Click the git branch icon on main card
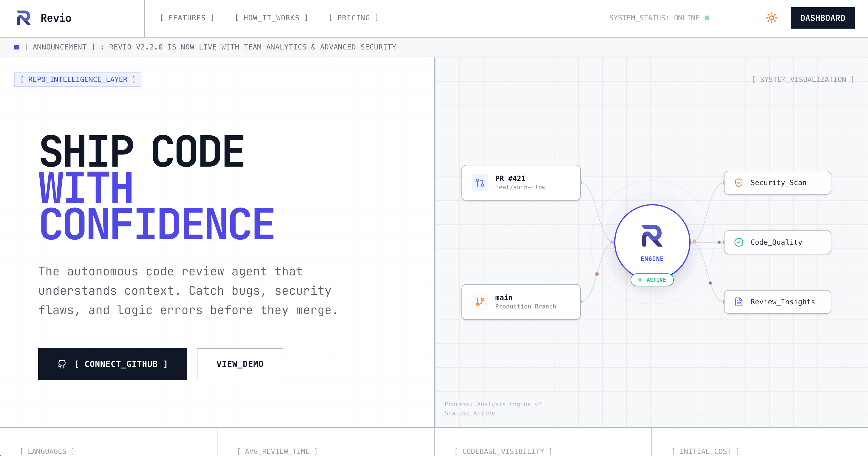The image size is (868, 456). (x=480, y=302)
